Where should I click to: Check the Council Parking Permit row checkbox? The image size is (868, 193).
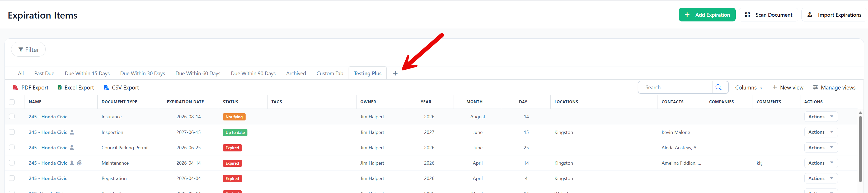pyautogui.click(x=12, y=148)
